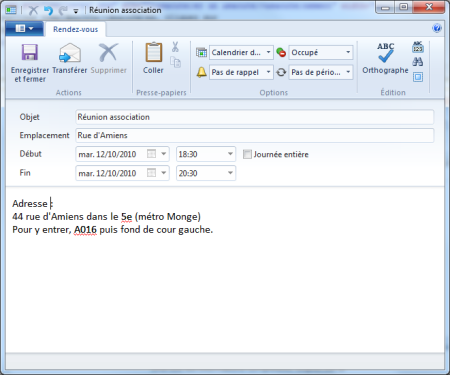Open the blue application menu button
Image resolution: width=450 pixels, height=375 pixels.
pos(24,29)
